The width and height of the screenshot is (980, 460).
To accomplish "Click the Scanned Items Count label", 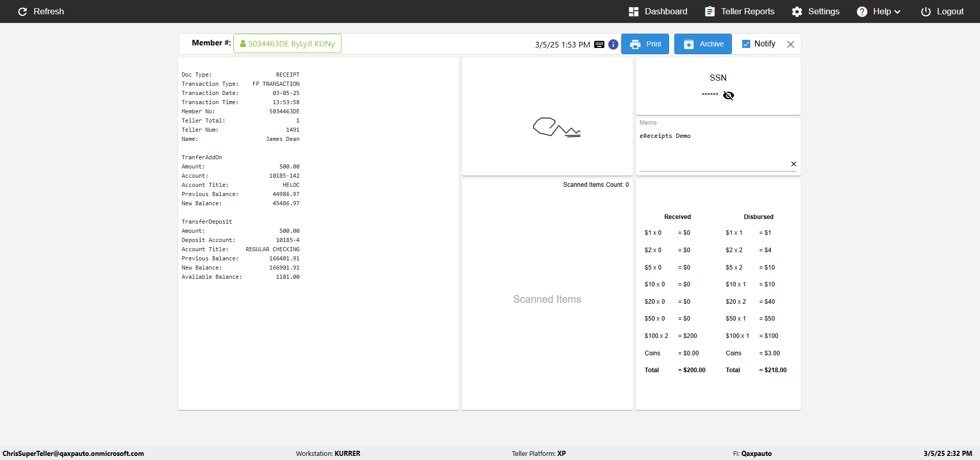I will click(x=596, y=185).
